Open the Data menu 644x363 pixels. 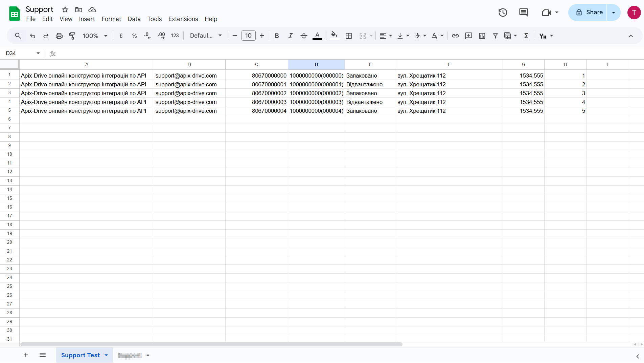pyautogui.click(x=134, y=19)
